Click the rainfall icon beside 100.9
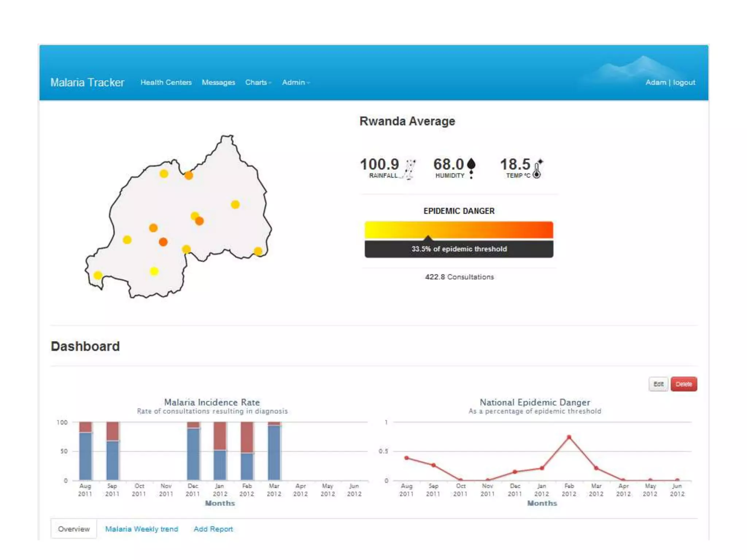The width and height of the screenshot is (747, 560). coord(409,169)
